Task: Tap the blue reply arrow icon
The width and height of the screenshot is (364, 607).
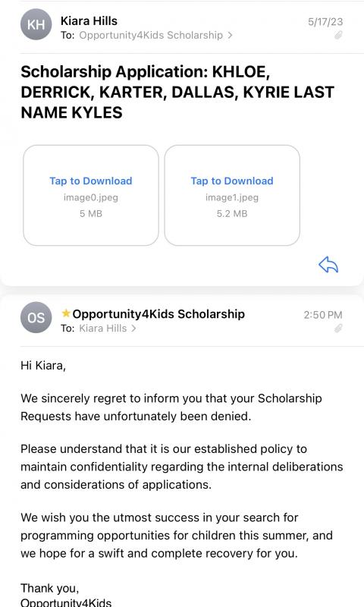Action: click(x=328, y=265)
